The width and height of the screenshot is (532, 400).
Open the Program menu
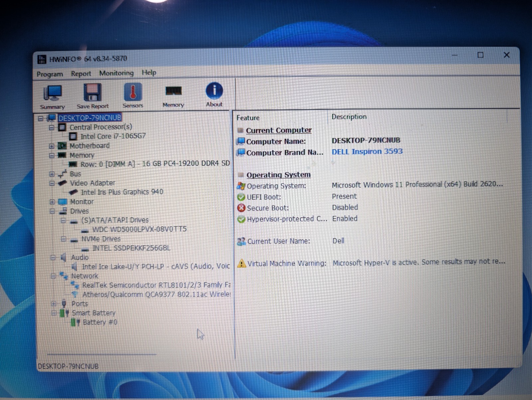(x=50, y=74)
